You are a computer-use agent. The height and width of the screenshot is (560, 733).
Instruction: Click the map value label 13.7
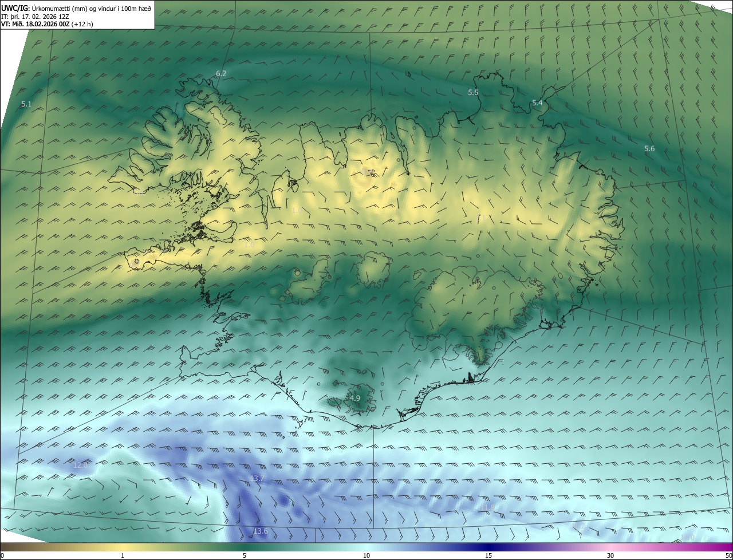[x=257, y=478]
